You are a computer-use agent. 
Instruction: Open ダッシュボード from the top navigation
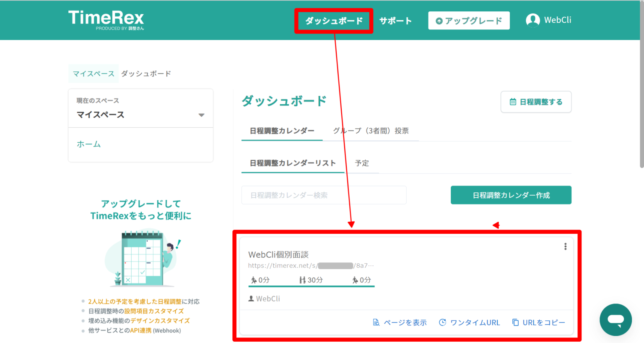coord(333,20)
